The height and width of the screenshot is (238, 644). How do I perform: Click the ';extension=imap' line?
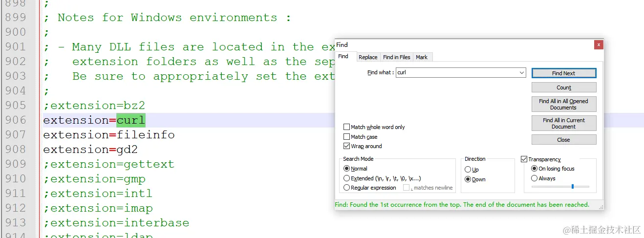98,208
